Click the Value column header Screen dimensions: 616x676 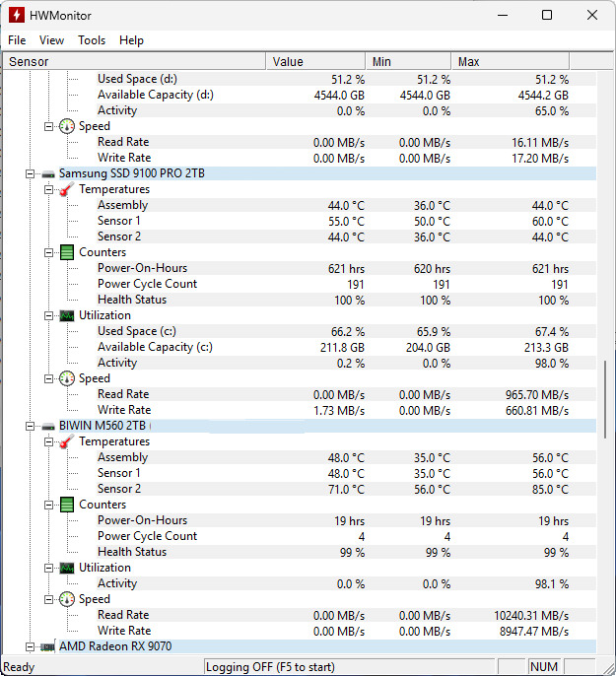pyautogui.click(x=315, y=62)
